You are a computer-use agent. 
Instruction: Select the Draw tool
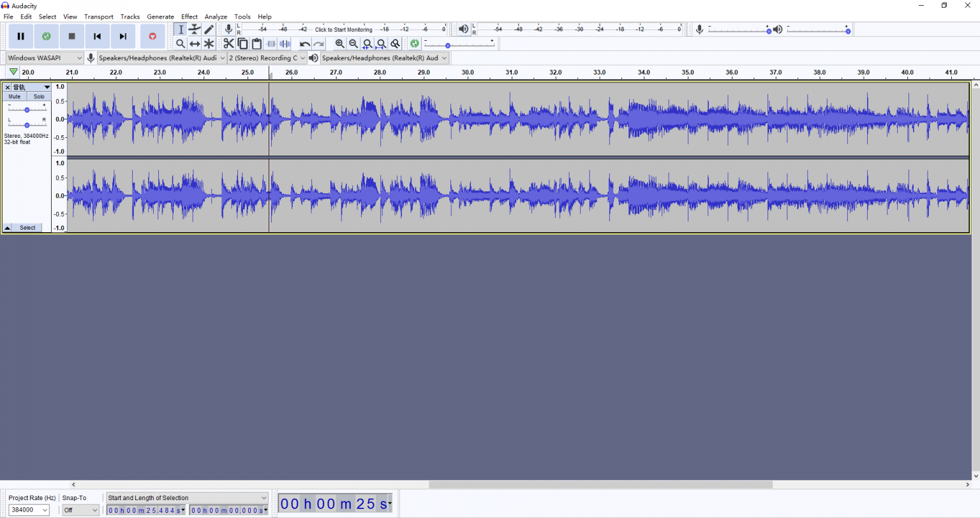click(209, 29)
